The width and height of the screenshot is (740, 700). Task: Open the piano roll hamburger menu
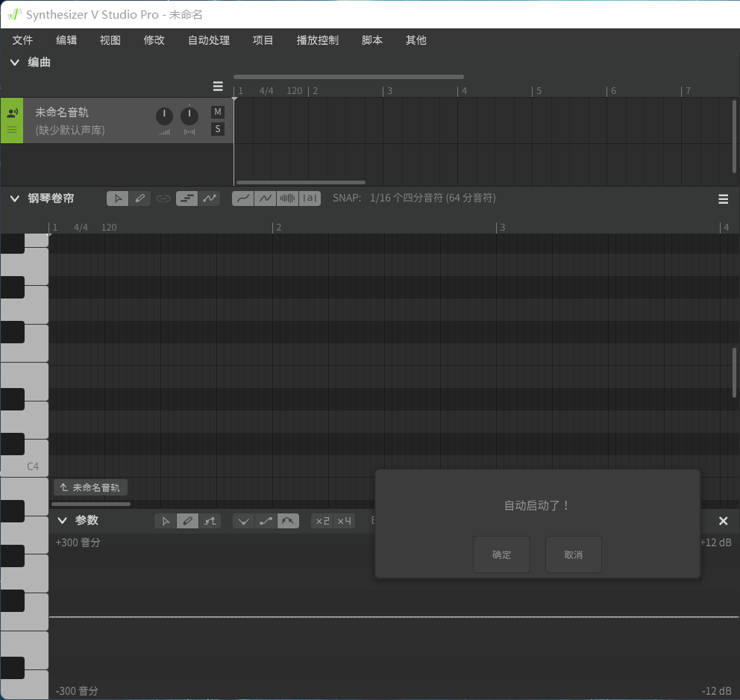(x=723, y=199)
